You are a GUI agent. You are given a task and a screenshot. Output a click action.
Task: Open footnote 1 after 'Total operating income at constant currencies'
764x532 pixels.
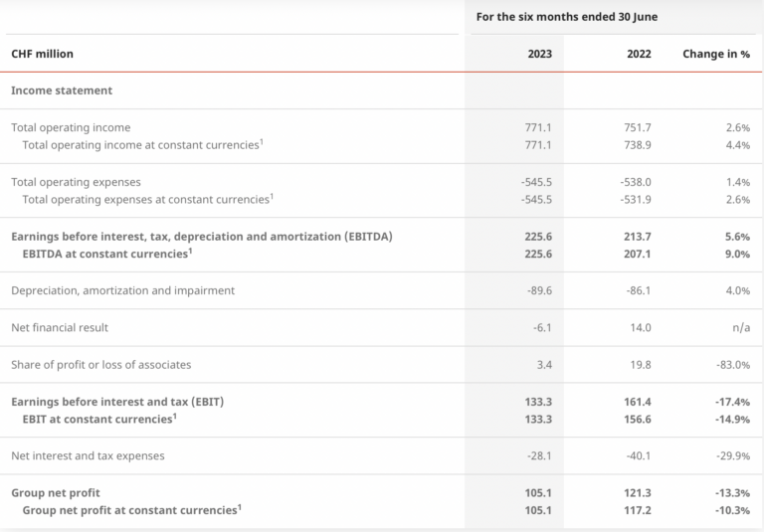click(x=261, y=142)
